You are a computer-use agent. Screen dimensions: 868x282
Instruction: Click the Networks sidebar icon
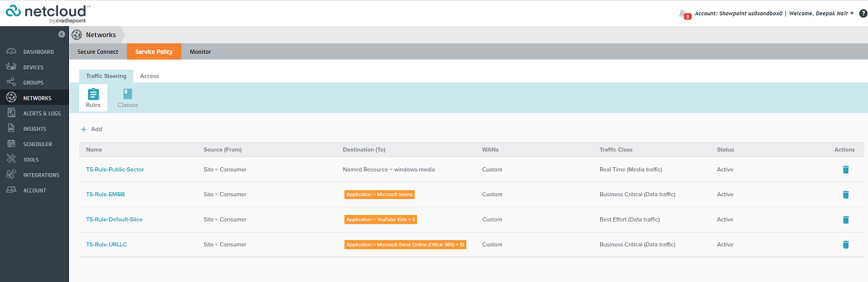(x=11, y=97)
